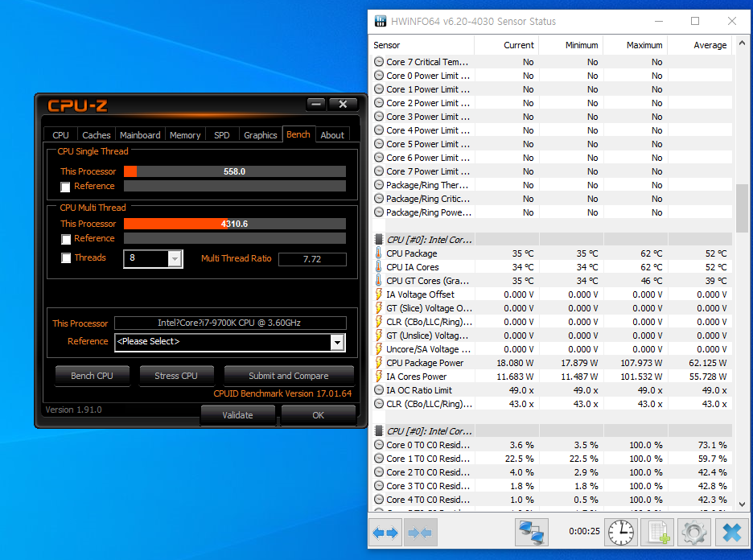This screenshot has width=753, height=560.
Task: Click the GT (Slice) Voltage lightning icon
Action: pyautogui.click(x=378, y=308)
